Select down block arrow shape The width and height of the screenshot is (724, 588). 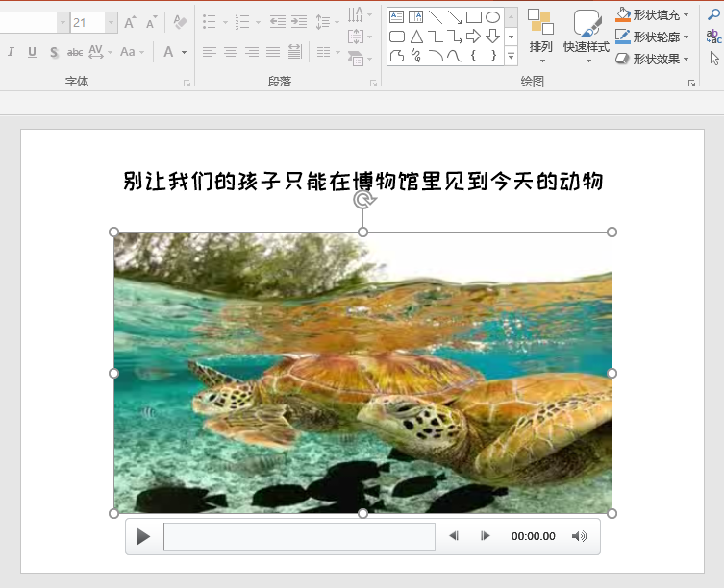(492, 37)
